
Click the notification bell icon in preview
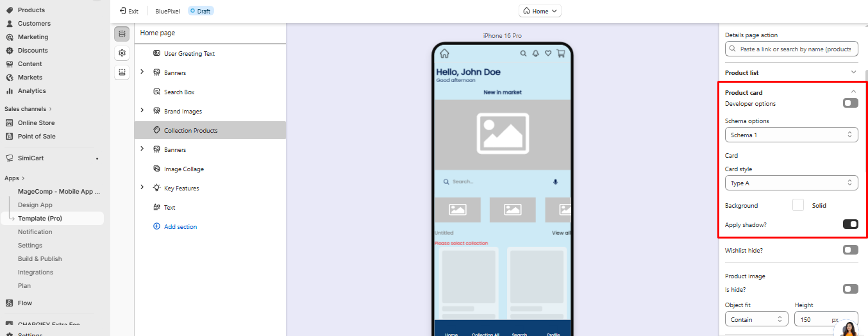[x=536, y=54]
